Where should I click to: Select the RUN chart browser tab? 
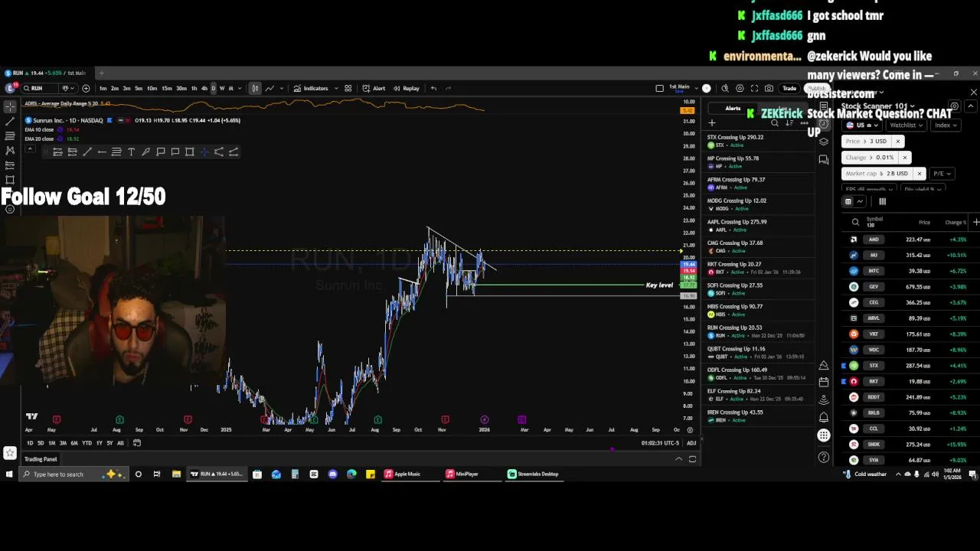point(46,73)
